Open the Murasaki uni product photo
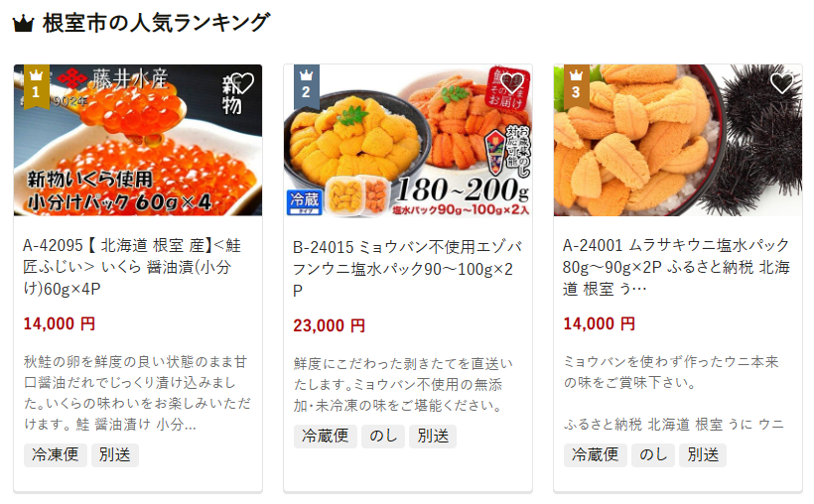The image size is (814, 504). click(x=678, y=140)
